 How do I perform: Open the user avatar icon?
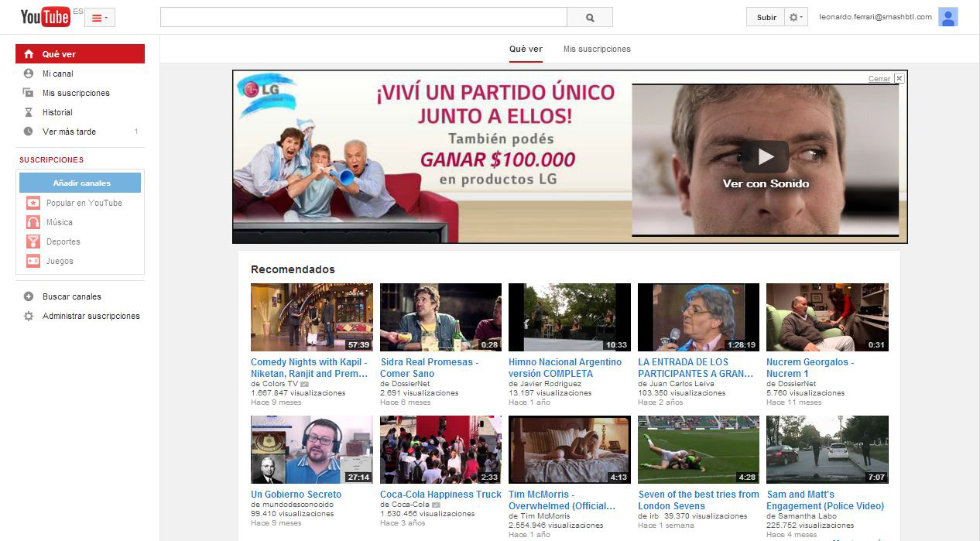(948, 17)
